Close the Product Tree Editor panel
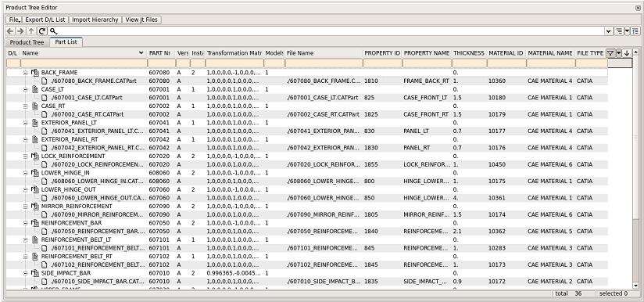 (638, 8)
